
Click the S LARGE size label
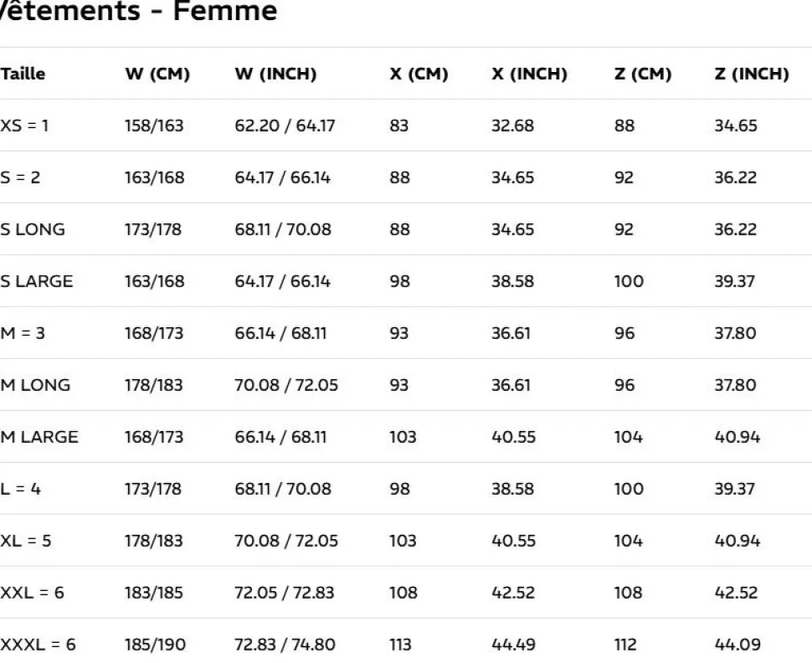[x=37, y=281]
